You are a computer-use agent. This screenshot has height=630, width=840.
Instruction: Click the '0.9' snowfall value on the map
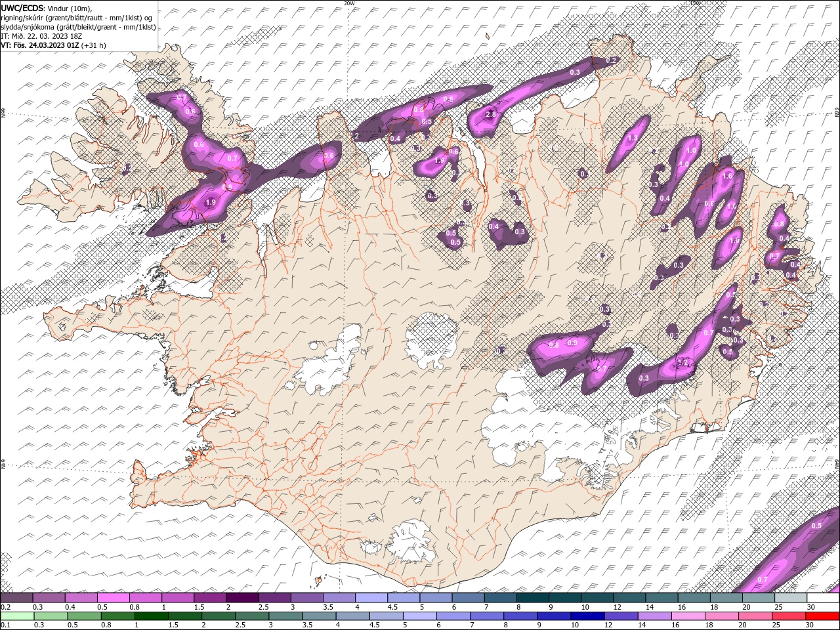pos(572,343)
